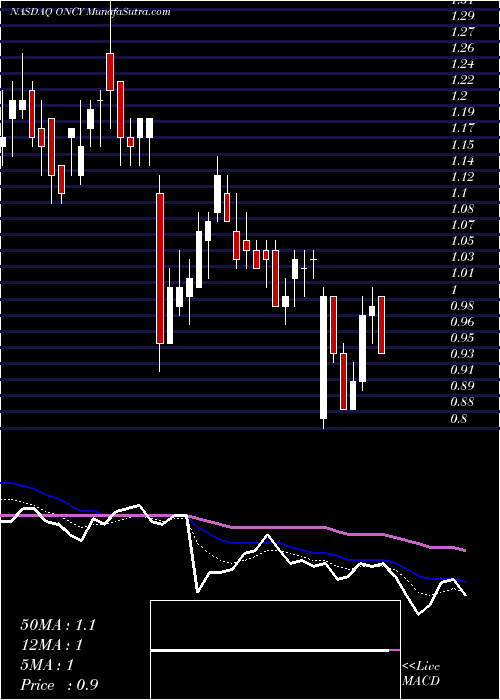Click the '50MA : 1.1' readout
Image resolution: width=500 pixels, height=700 pixels.
[58, 625]
